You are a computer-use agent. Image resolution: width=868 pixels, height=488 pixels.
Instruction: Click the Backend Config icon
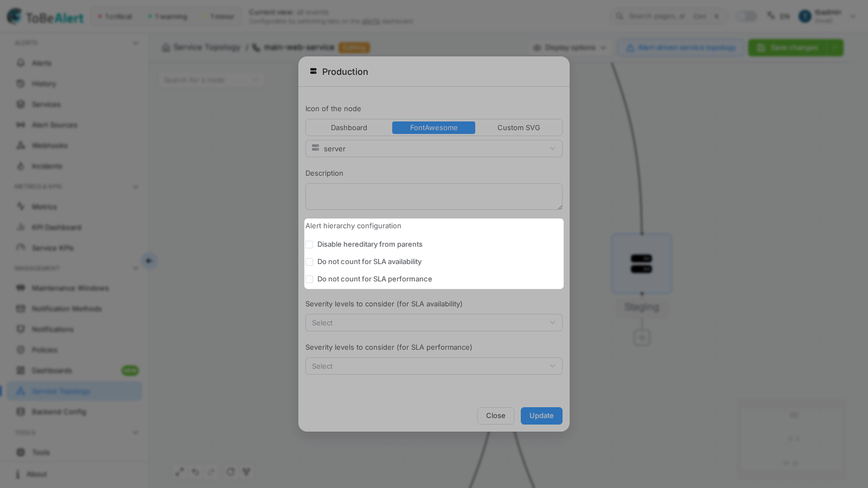21,412
